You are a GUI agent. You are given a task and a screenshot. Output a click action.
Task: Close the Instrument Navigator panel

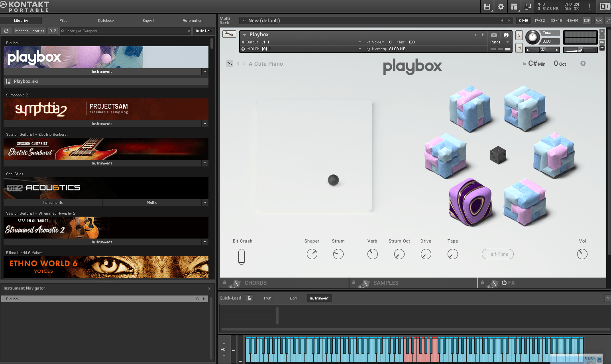coord(209,288)
